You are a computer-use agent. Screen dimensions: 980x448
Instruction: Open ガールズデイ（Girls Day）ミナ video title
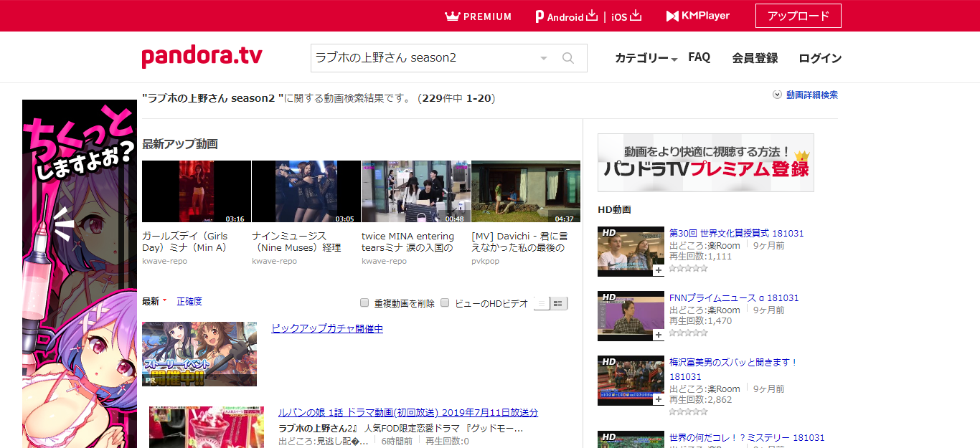[x=185, y=242]
